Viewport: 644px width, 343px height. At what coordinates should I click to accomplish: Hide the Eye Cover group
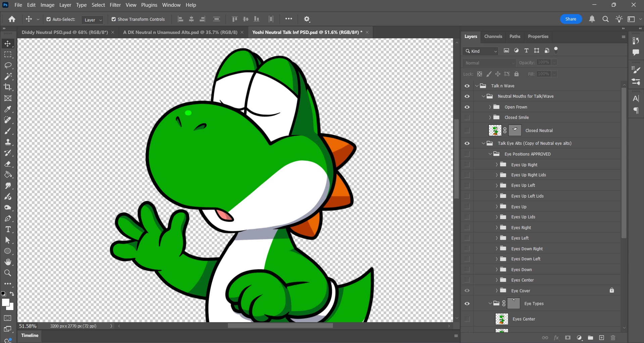tap(467, 291)
